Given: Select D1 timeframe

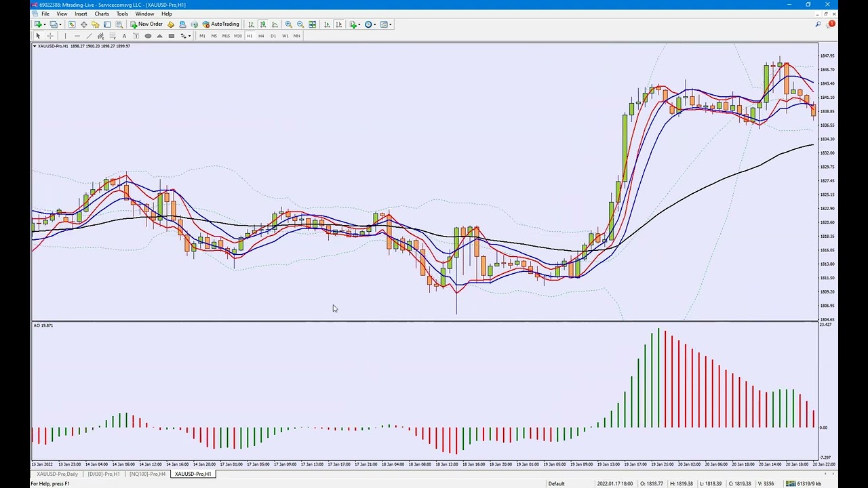Looking at the screenshot, I should tap(273, 36).
